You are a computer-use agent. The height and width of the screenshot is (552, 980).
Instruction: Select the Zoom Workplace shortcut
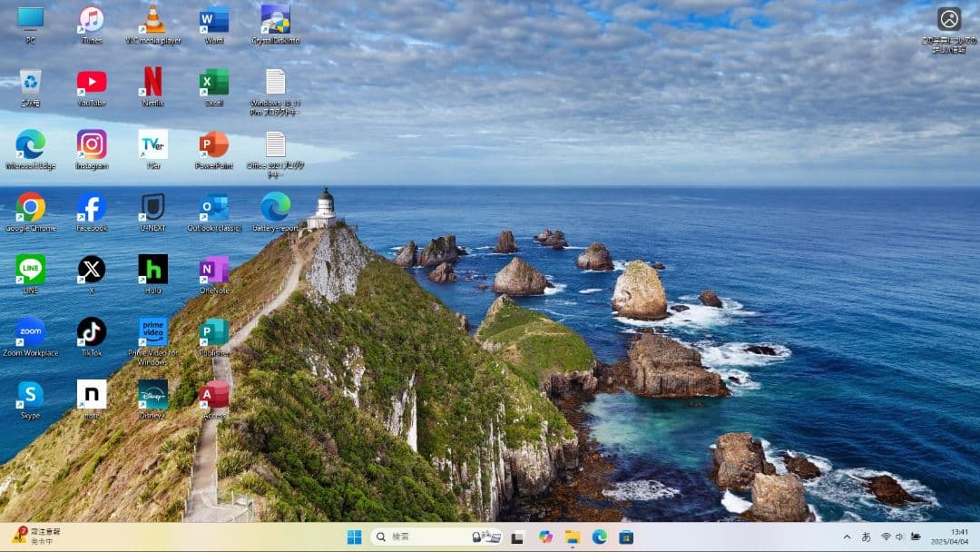pos(30,332)
